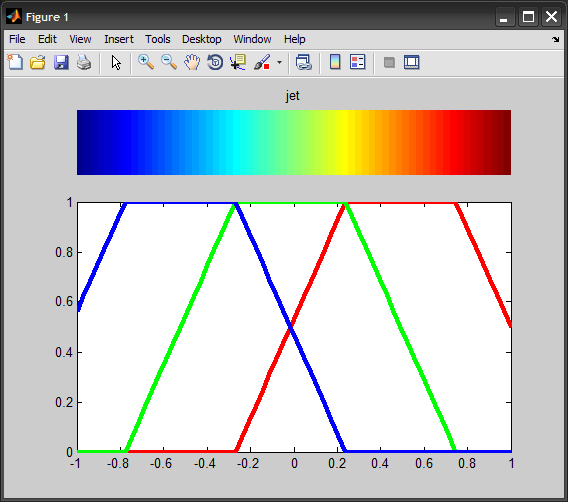Click the New Figure icon
568x502 pixels.
pyautogui.click(x=15, y=62)
